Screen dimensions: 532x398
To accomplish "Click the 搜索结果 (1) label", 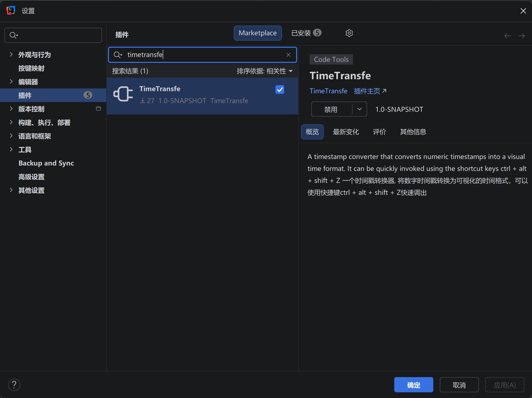I will click(130, 71).
